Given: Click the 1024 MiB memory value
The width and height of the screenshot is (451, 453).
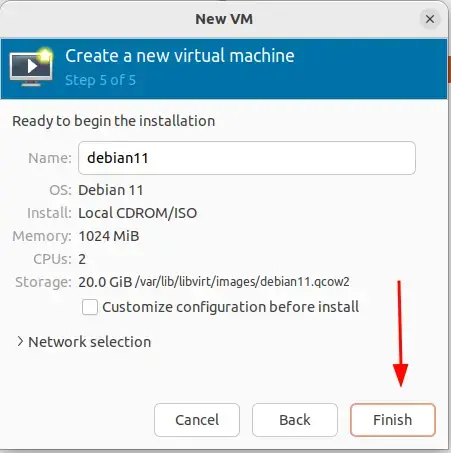Looking at the screenshot, I should point(109,236).
